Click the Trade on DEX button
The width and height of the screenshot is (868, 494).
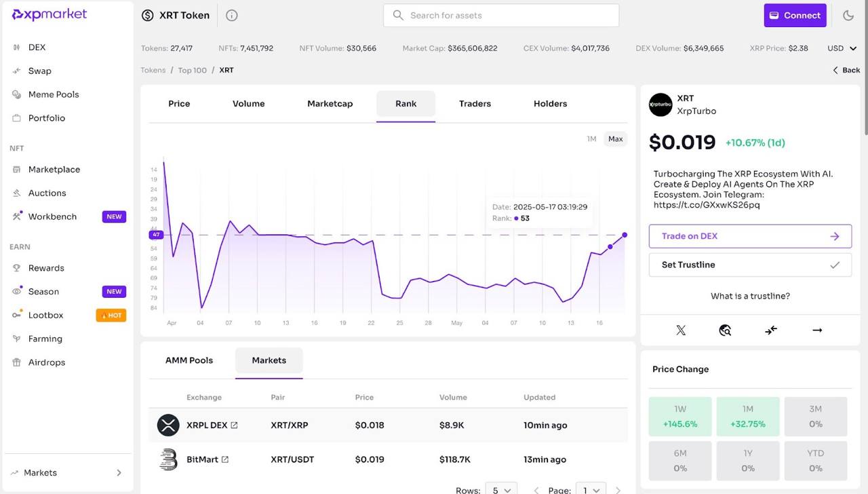(x=750, y=235)
